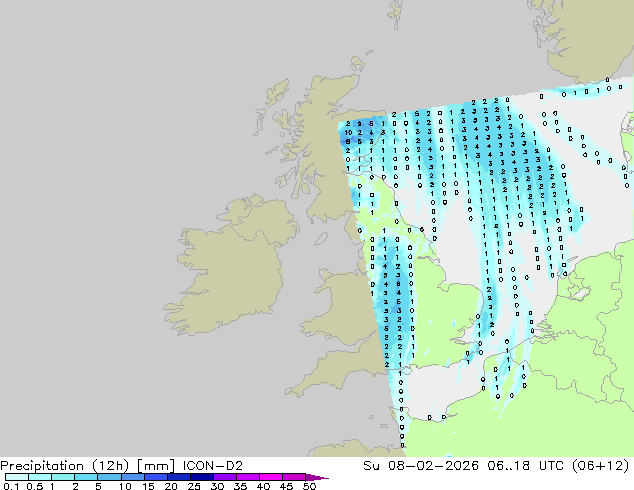Image resolution: width=634 pixels, height=490 pixels.
Task: Click the lightest cyan 0.1–0.5 legend swatch
Action: coord(17,477)
